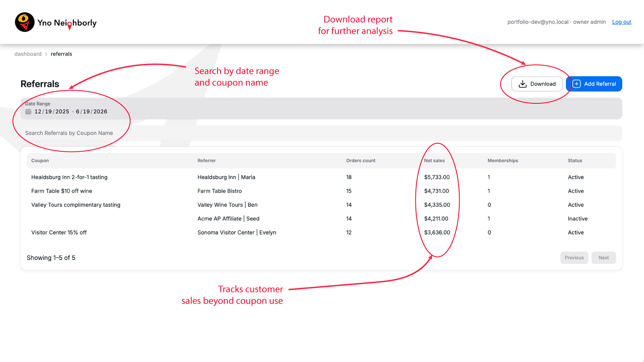Click the Inactive status of Acme AP Affiliate
Screen dimensions: 644x362
tap(578, 219)
